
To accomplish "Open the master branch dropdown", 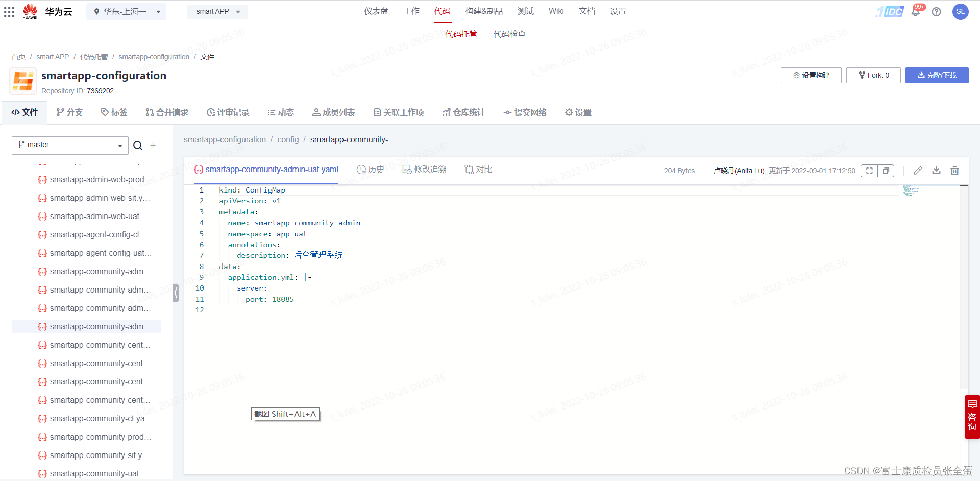I will (70, 145).
